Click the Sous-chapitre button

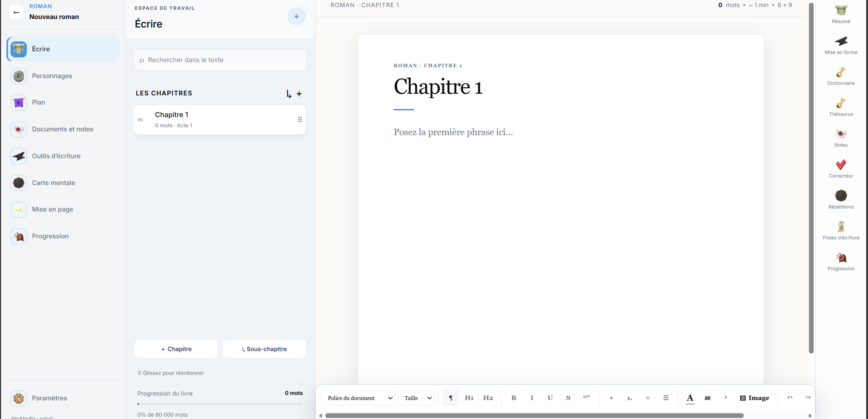click(264, 349)
